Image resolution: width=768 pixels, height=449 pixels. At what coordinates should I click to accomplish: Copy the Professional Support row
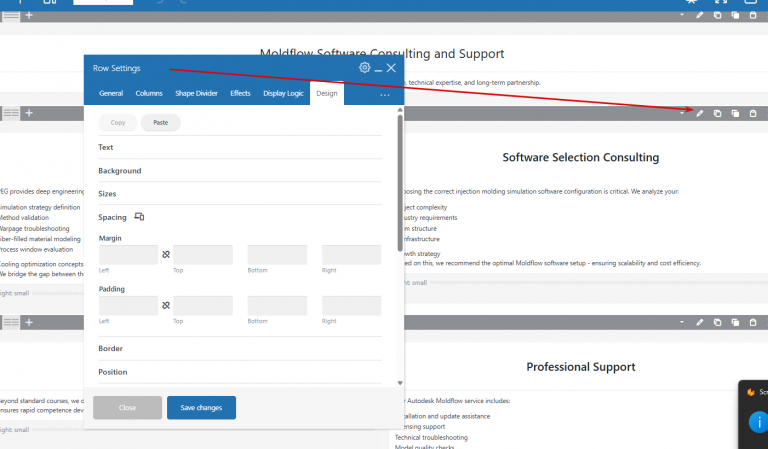(718, 322)
